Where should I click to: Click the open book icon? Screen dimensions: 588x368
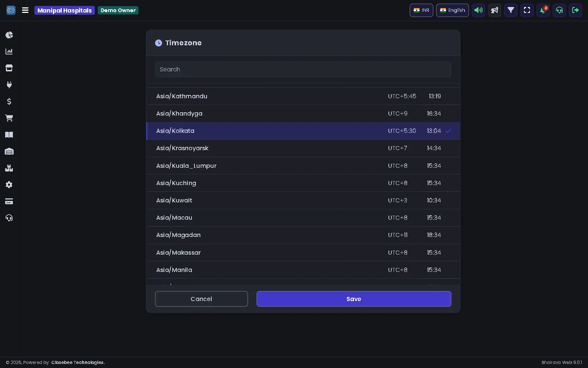point(9,135)
